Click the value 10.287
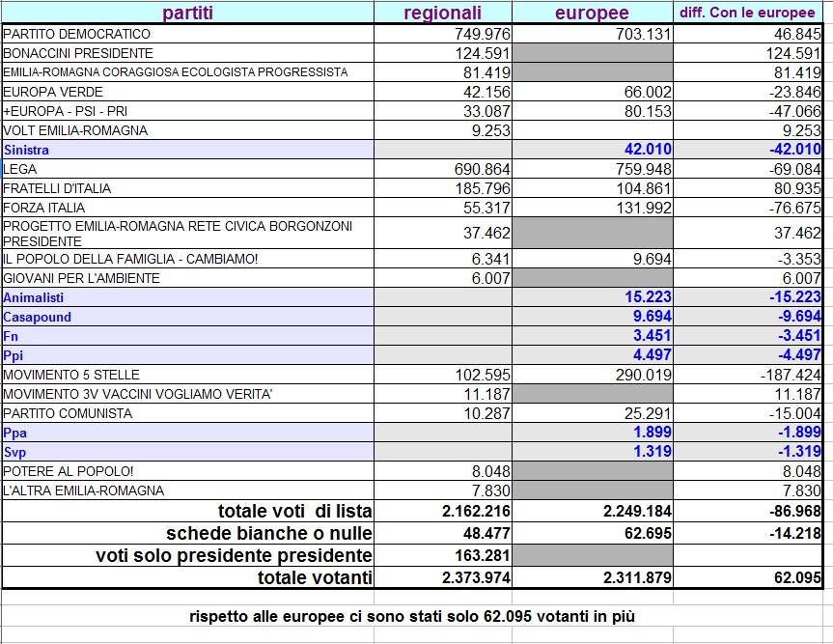Image resolution: width=833 pixels, height=644 pixels. coord(486,413)
